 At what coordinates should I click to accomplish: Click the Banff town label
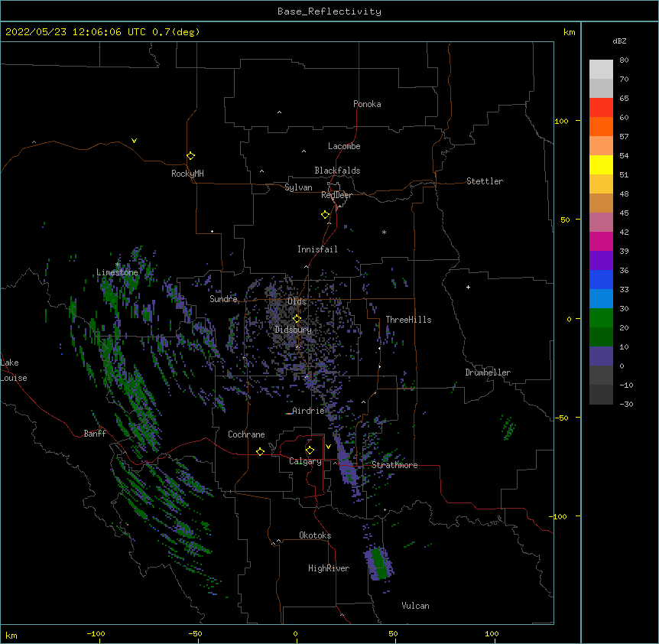(x=95, y=434)
